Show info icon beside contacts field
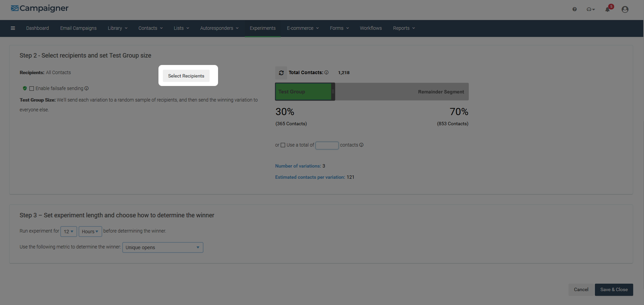 [361, 145]
